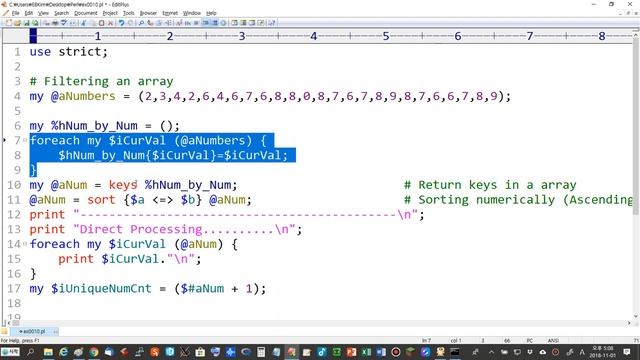Viewport: 640px width, 360px height.
Task: Open the Document menu
Action: click(x=85, y=13)
